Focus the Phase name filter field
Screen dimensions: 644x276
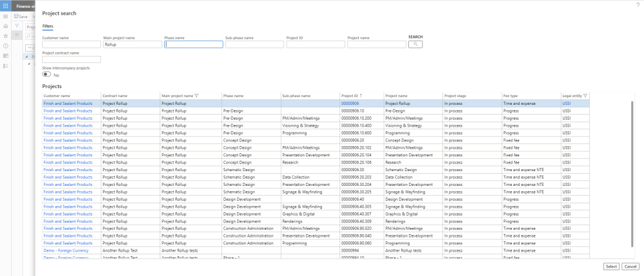[x=193, y=44]
